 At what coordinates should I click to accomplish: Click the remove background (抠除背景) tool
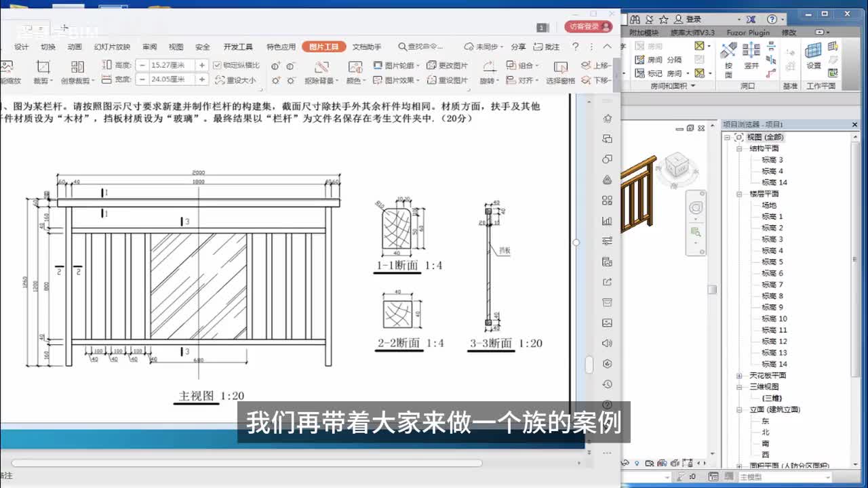click(321, 72)
